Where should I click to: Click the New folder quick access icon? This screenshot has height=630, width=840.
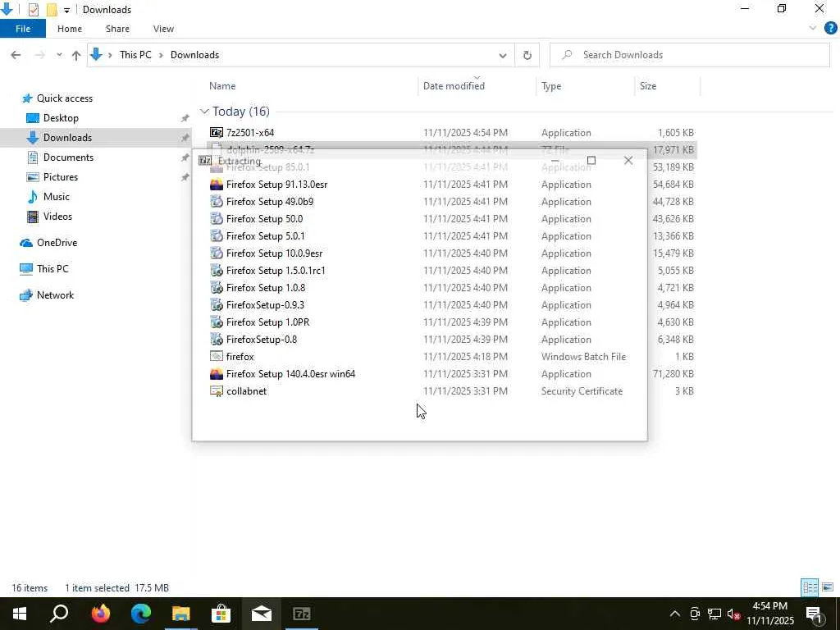[x=52, y=9]
